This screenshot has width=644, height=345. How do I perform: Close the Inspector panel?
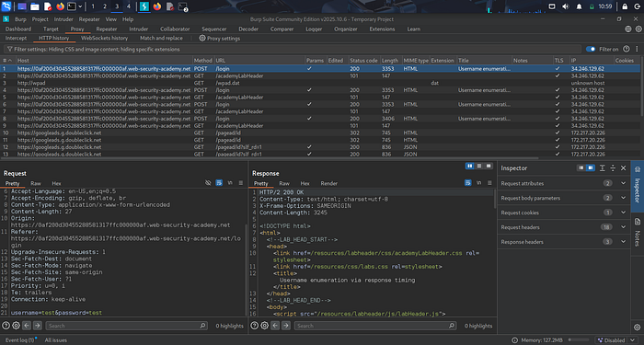click(624, 168)
